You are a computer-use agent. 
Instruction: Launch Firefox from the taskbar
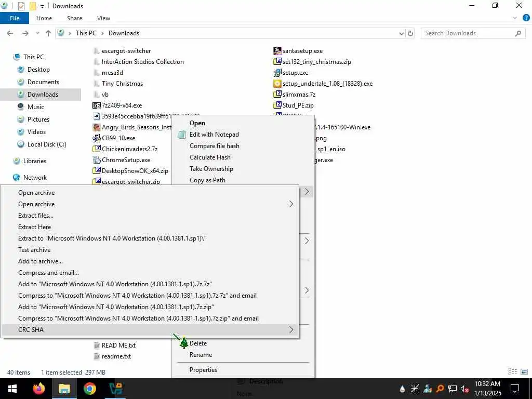point(38,389)
